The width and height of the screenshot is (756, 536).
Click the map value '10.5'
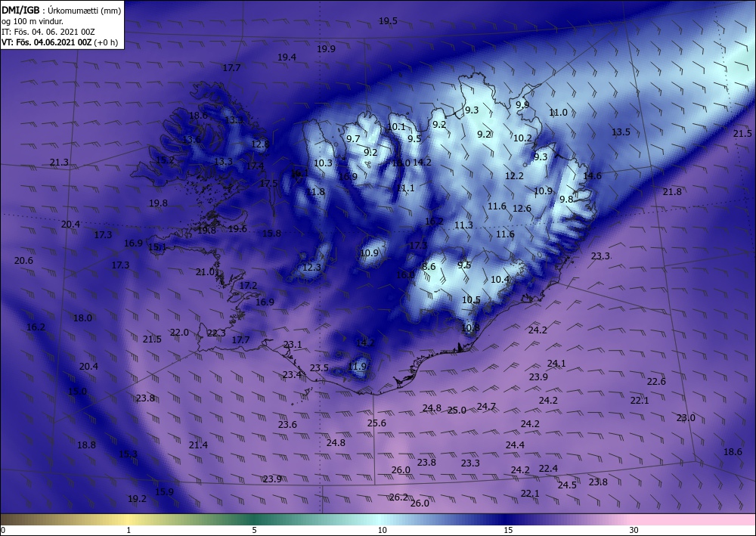coord(471,300)
